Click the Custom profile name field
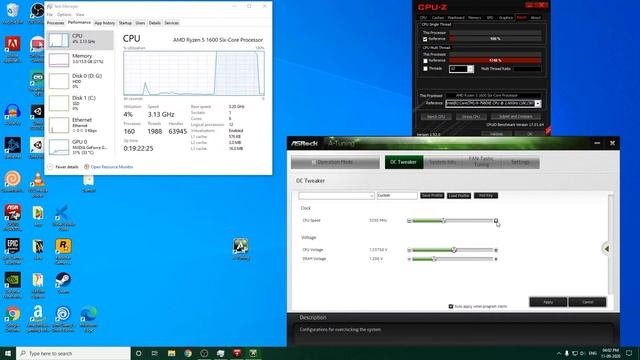Image resolution: width=640 pixels, height=360 pixels. [x=397, y=196]
